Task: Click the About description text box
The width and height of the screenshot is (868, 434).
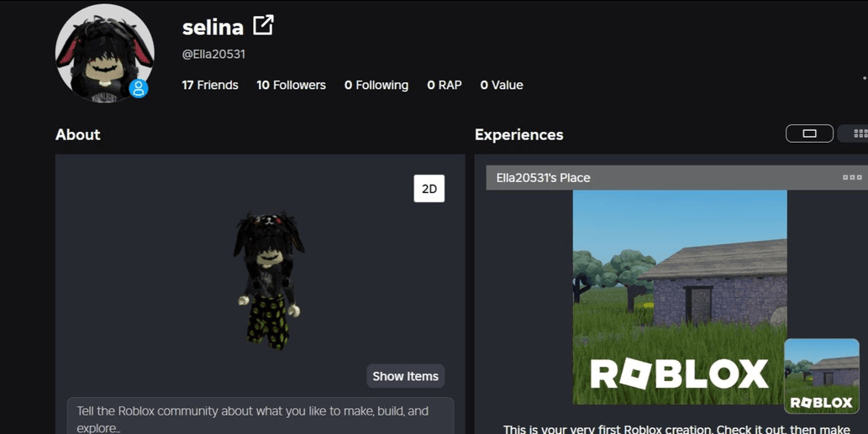Action: click(x=260, y=416)
